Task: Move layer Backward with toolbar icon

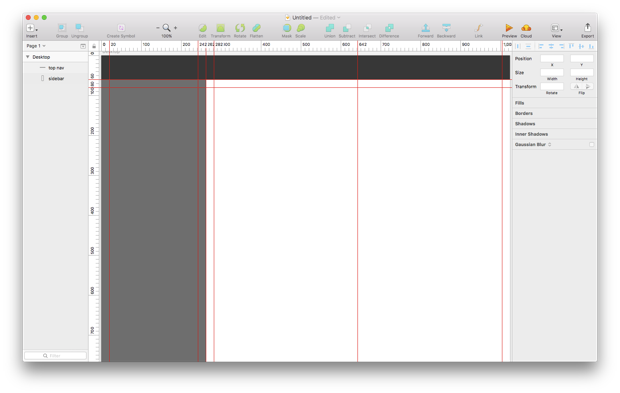Action: (x=446, y=28)
